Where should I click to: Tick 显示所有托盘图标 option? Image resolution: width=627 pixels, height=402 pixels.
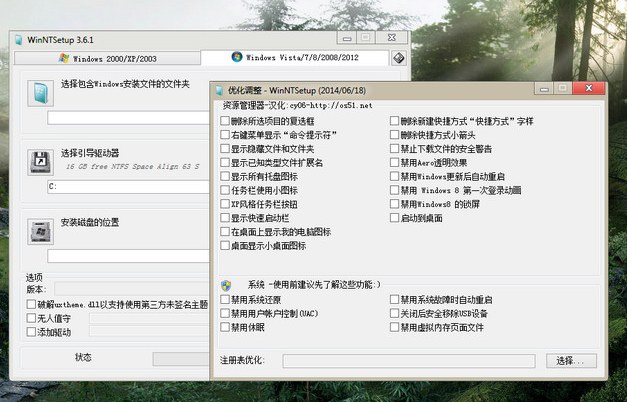tap(225, 176)
